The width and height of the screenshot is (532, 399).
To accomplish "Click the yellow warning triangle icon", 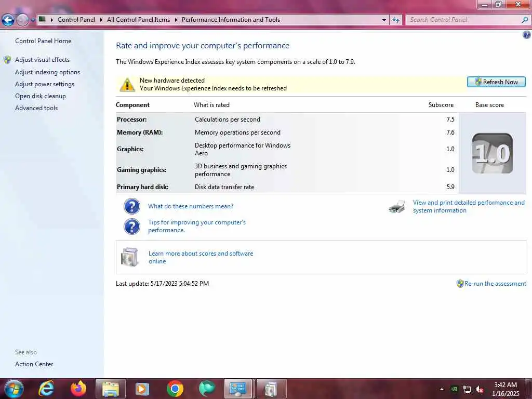I will 127,85.
